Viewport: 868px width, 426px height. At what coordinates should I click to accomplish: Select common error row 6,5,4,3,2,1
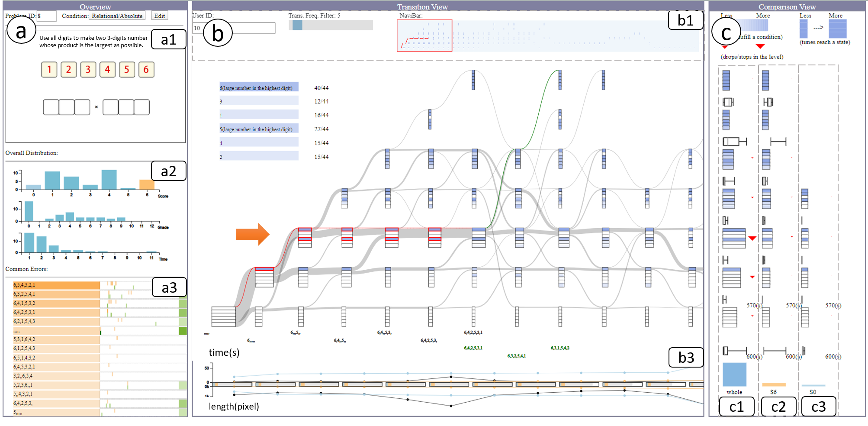tap(56, 285)
